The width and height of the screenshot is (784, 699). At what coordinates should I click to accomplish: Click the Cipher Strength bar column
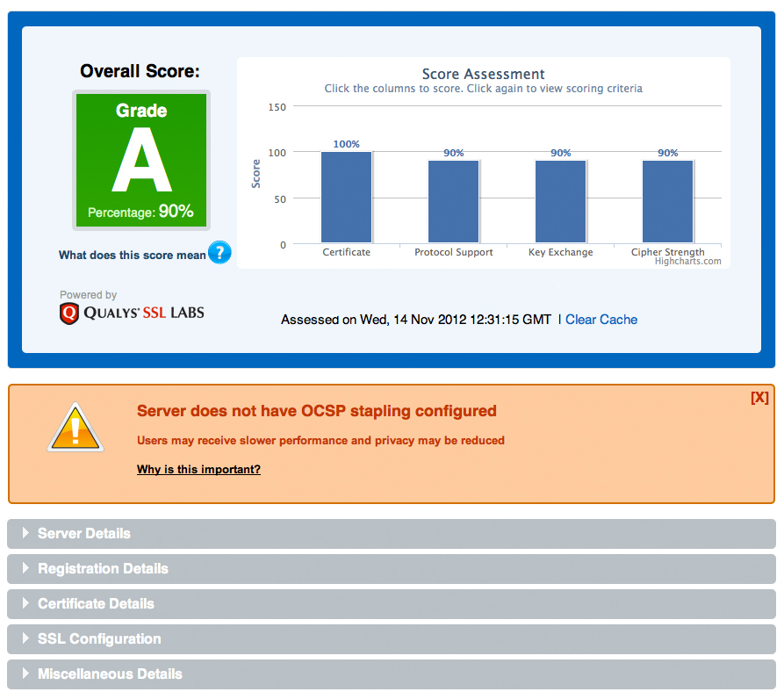click(x=667, y=202)
